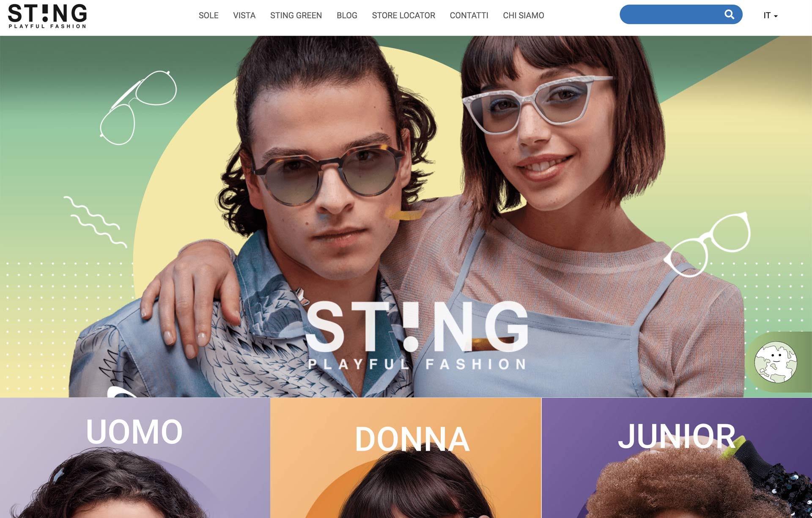Click the round glasses outline illustration
The height and width of the screenshot is (518, 812).
pyautogui.click(x=708, y=244)
